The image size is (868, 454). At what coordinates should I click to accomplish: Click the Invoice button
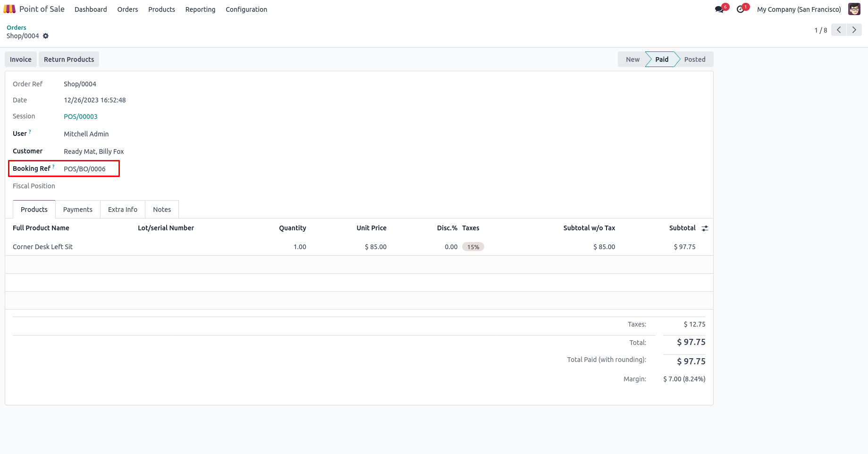coord(21,59)
